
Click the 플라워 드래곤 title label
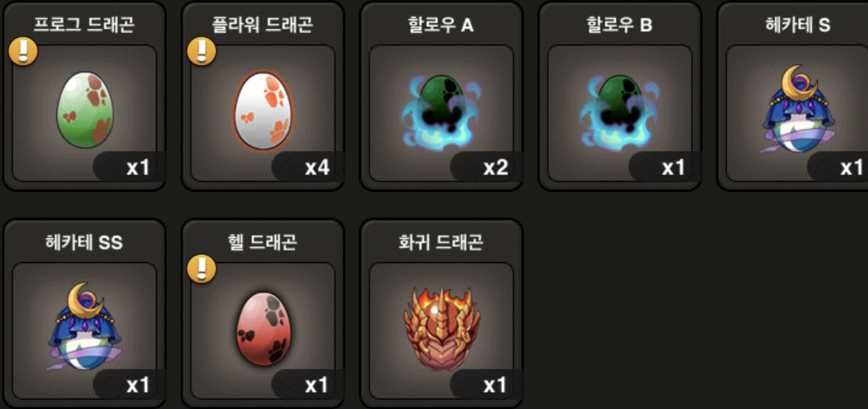(x=262, y=25)
